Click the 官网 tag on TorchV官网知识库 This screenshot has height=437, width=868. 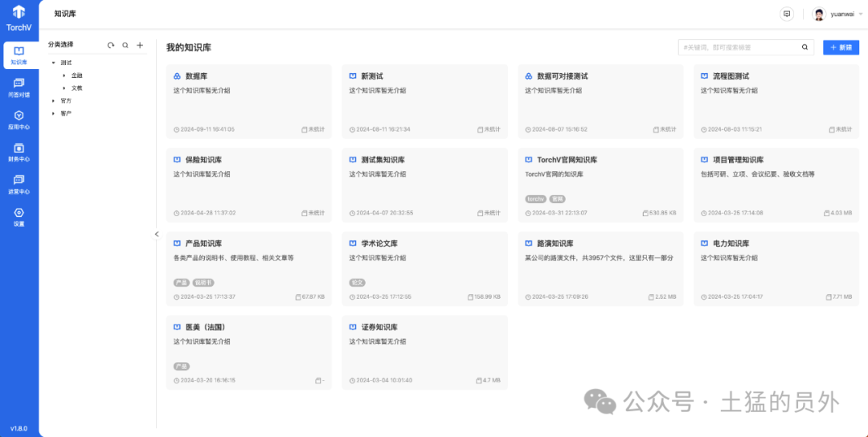point(558,198)
